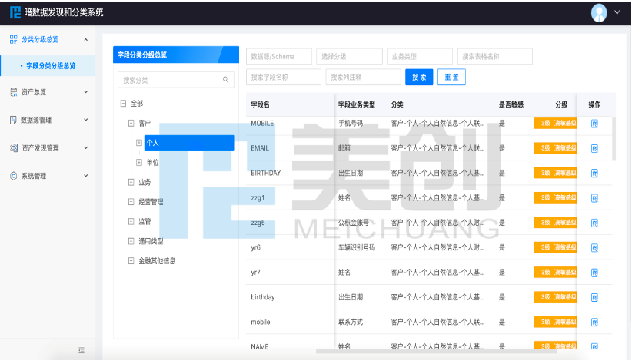Click the 重置 button
The height and width of the screenshot is (364, 632).
[x=451, y=77]
